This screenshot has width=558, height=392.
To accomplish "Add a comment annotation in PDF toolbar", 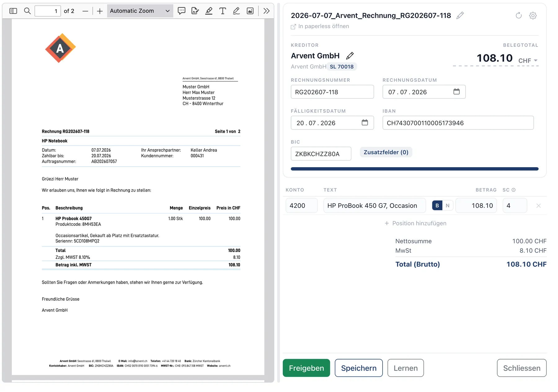I will (181, 11).
